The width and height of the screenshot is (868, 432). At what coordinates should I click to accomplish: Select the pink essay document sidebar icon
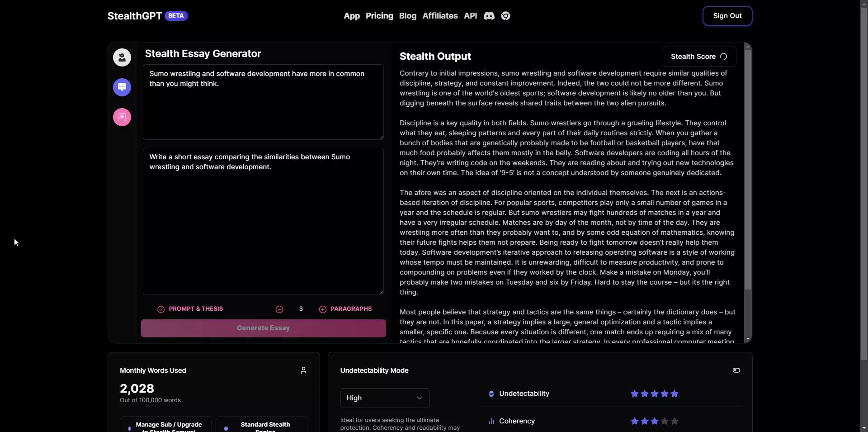(x=122, y=117)
